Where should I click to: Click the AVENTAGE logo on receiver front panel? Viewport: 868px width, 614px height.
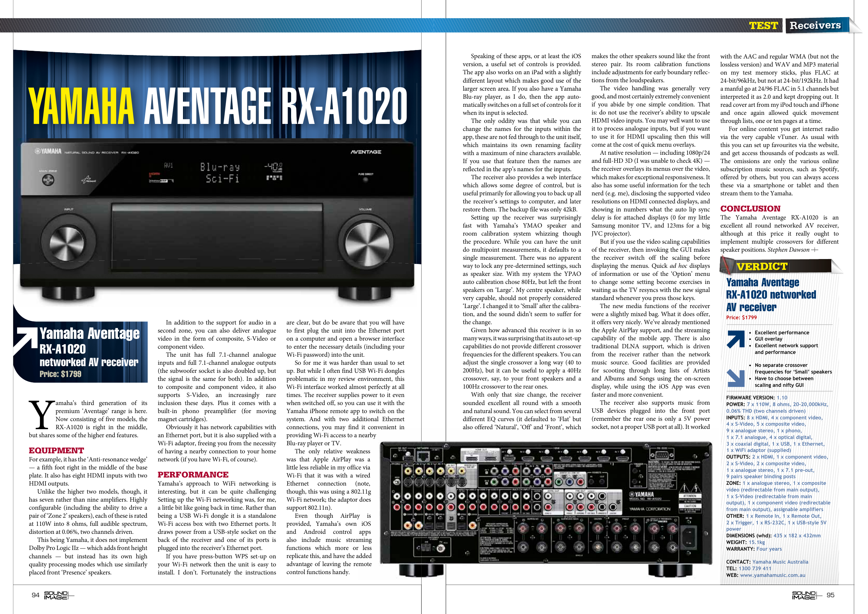click(x=366, y=152)
